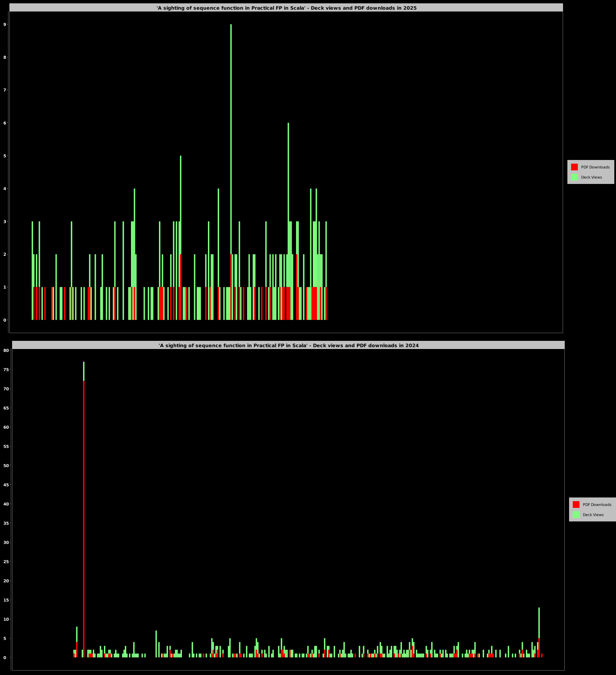
Task: Click the 2024 chart title bar
Action: point(288,345)
